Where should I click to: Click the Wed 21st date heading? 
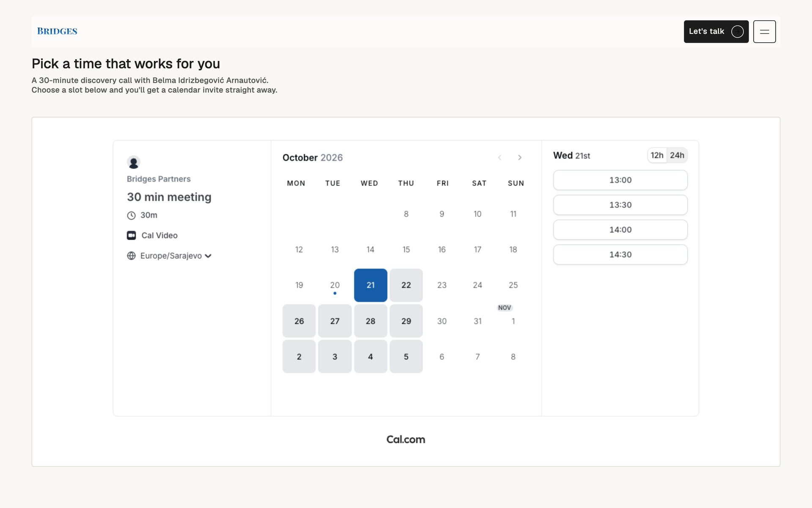pos(571,155)
